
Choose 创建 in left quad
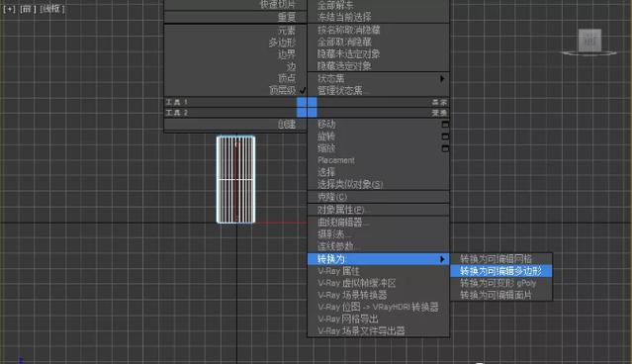tap(287, 125)
